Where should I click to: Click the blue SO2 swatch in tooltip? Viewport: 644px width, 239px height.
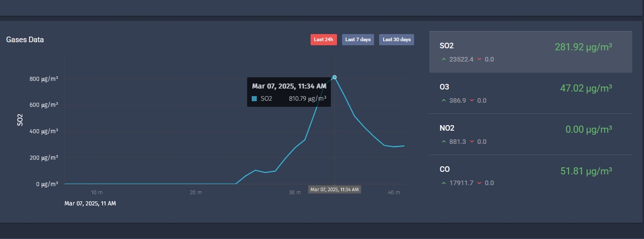(254, 99)
